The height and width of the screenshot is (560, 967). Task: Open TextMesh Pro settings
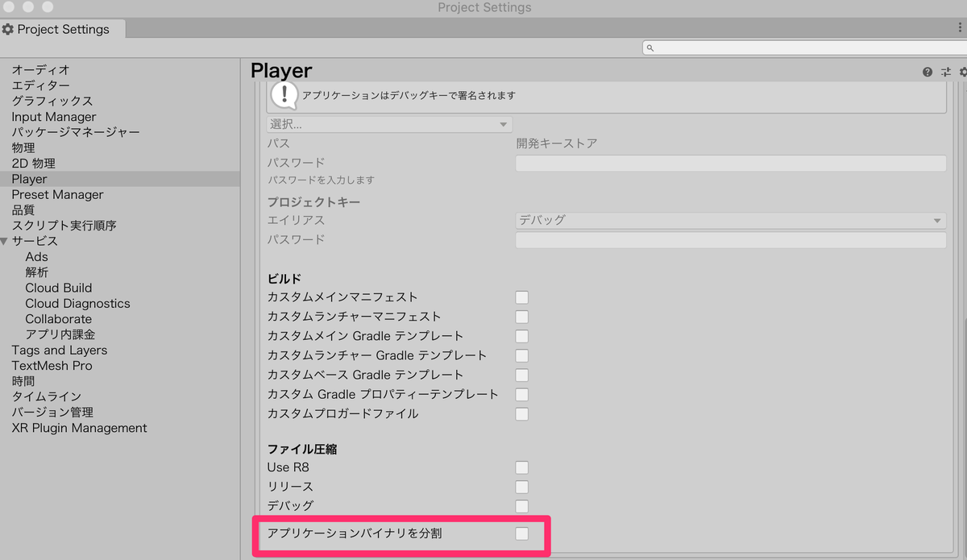52,366
